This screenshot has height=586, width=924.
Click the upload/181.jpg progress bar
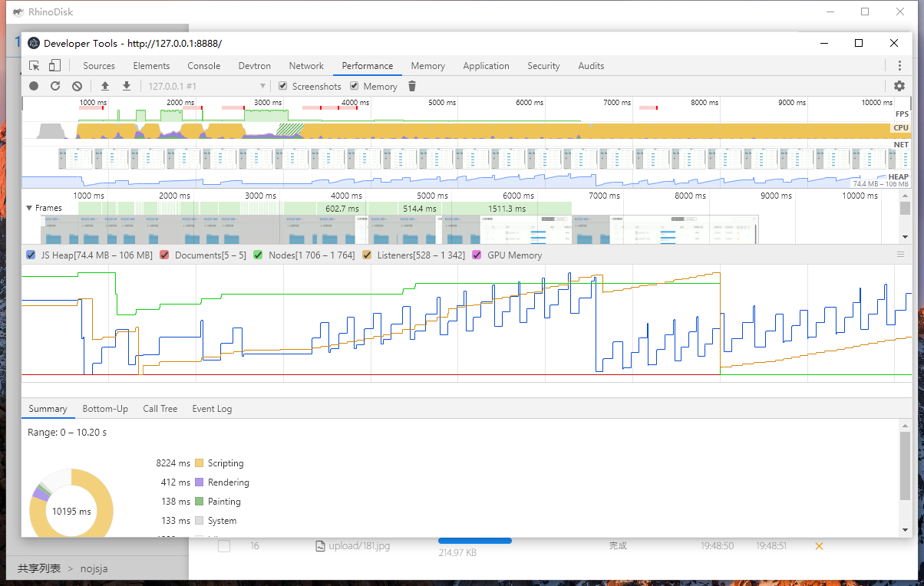pos(475,541)
